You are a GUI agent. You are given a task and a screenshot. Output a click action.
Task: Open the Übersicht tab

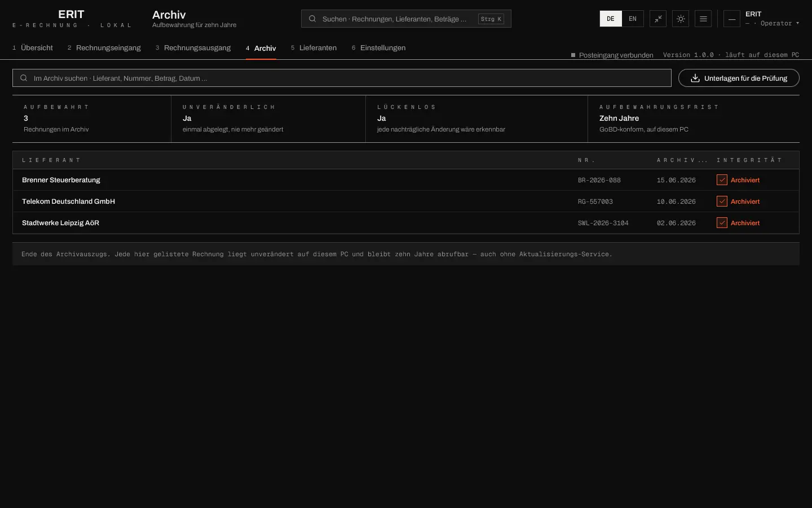(x=33, y=48)
